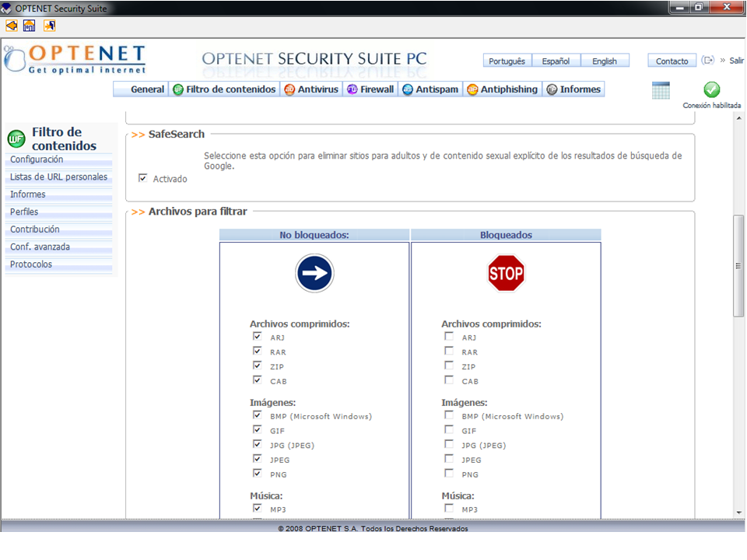Viewport: 747px width, 560px height.
Task: Click the red STOP sign icon
Action: (506, 273)
